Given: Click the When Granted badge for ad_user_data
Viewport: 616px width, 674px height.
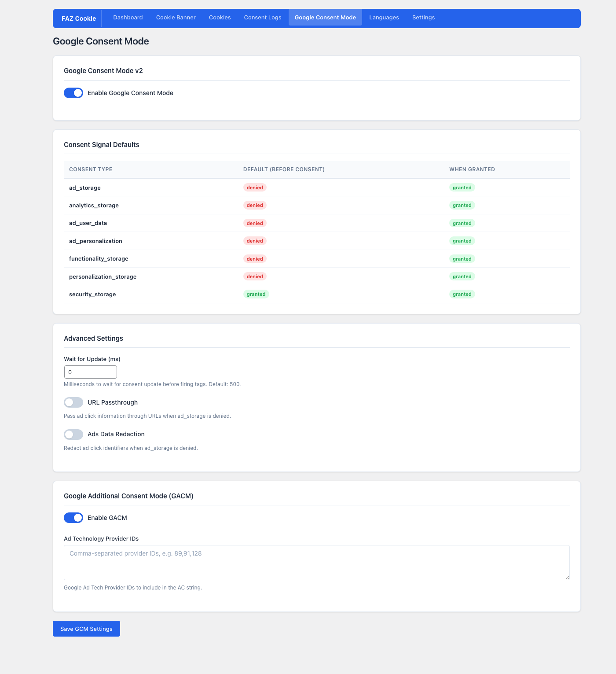Looking at the screenshot, I should pyautogui.click(x=462, y=223).
